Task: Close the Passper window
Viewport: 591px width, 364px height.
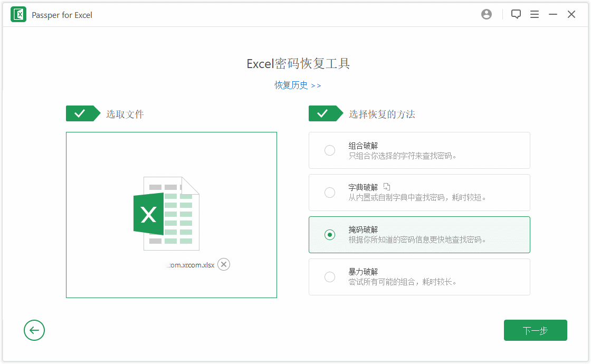Action: coord(571,14)
